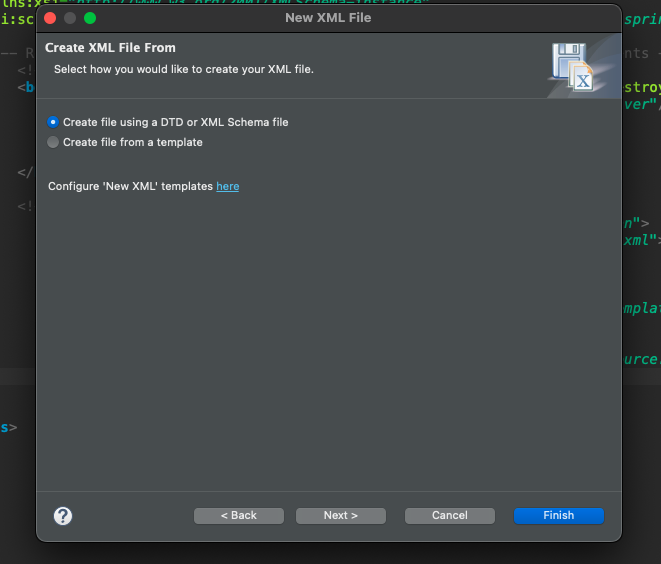The width and height of the screenshot is (661, 564).
Task: Open the 'here' templates configuration link
Action: (x=228, y=186)
